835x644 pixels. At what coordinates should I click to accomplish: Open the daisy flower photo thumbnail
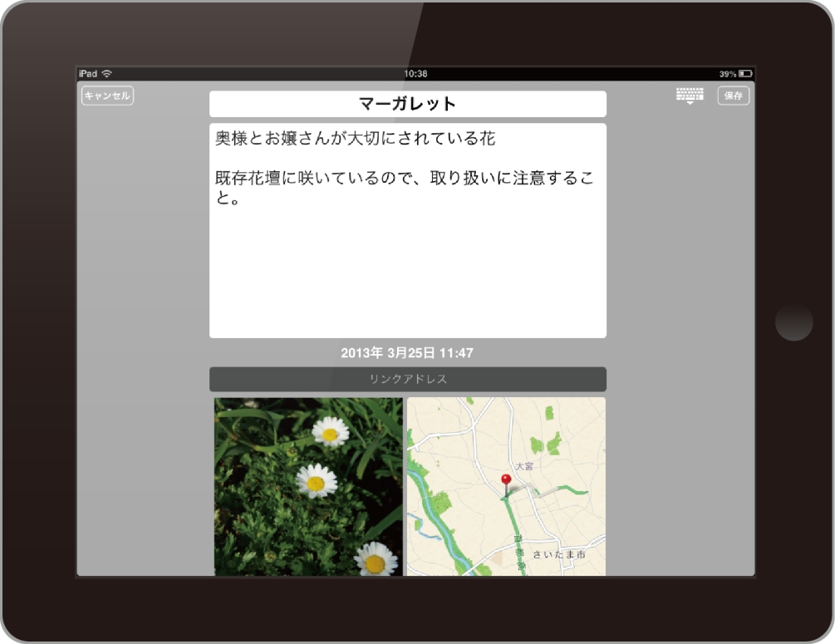click(x=308, y=486)
